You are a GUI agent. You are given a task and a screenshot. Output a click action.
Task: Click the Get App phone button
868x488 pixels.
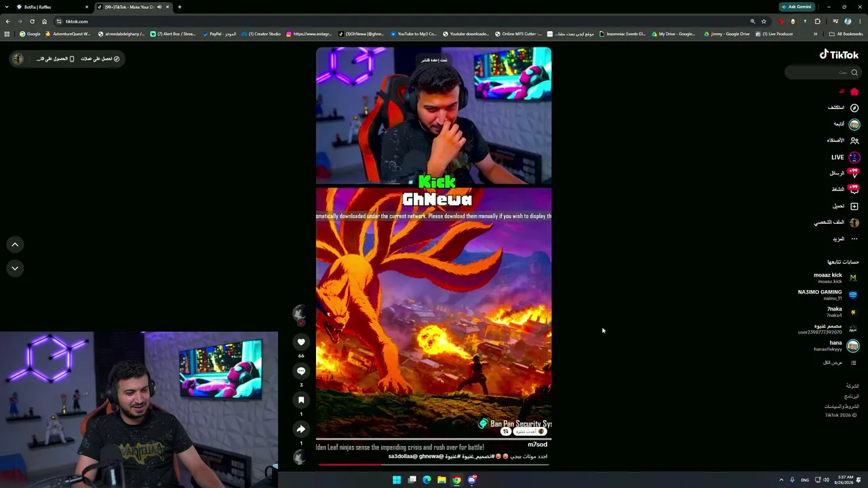[x=55, y=59]
